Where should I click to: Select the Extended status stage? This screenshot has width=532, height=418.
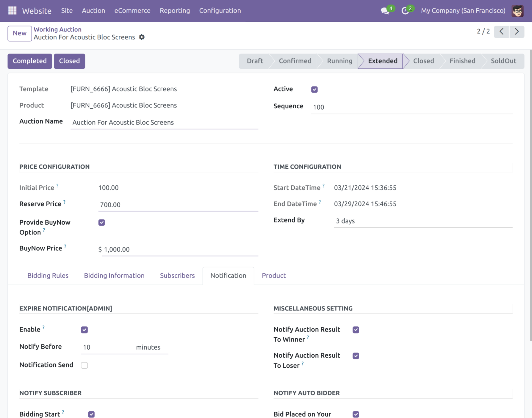point(383,61)
